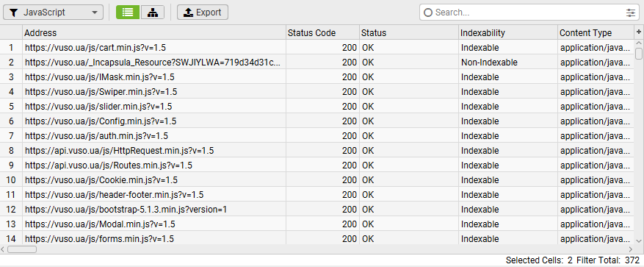
Task: Switch to list view mode
Action: coord(128,13)
